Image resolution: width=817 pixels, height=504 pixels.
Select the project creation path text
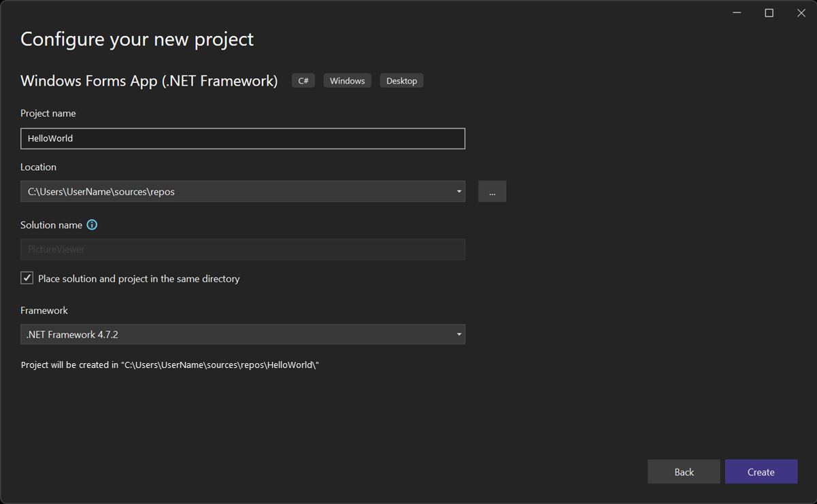pyautogui.click(x=170, y=365)
